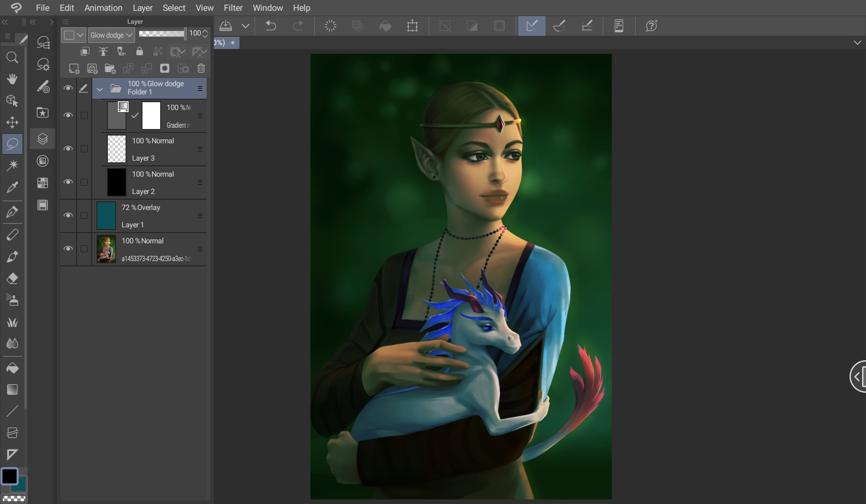The width and height of the screenshot is (866, 504).
Task: Click the black main color swatch
Action: pyautogui.click(x=9, y=476)
